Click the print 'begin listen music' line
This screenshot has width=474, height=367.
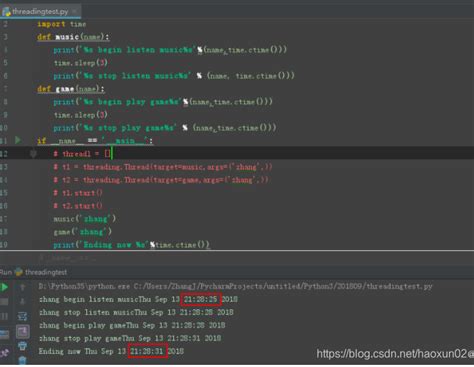(x=170, y=50)
